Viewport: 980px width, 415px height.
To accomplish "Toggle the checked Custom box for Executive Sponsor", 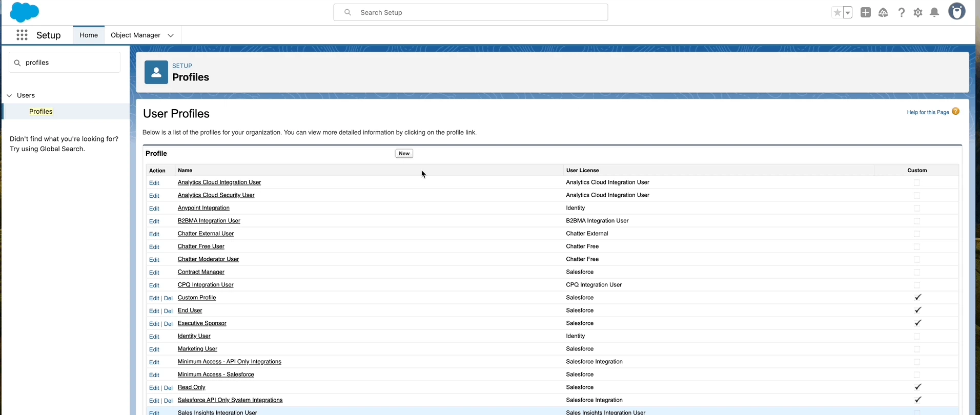I will [917, 323].
